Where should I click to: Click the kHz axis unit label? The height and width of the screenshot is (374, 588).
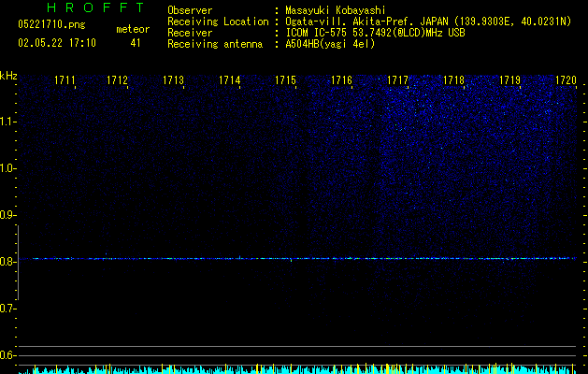[x=8, y=76]
